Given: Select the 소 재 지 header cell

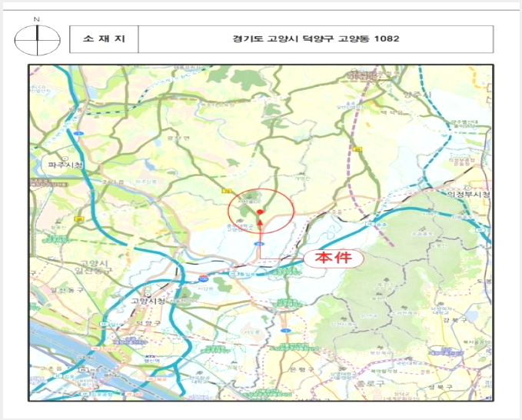Looking at the screenshot, I should coord(104,39).
